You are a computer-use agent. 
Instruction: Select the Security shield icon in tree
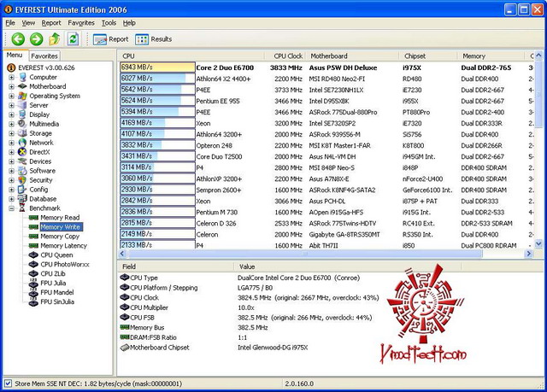pyautogui.click(x=22, y=180)
